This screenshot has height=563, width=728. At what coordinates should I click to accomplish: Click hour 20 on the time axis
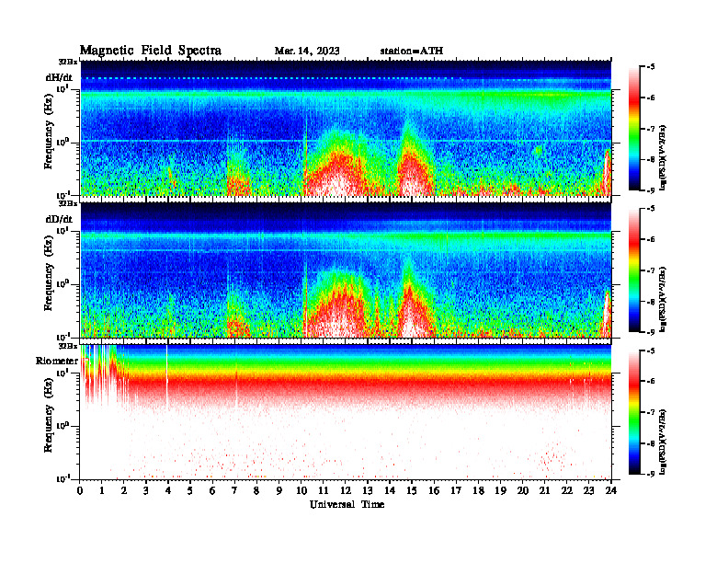click(x=522, y=491)
